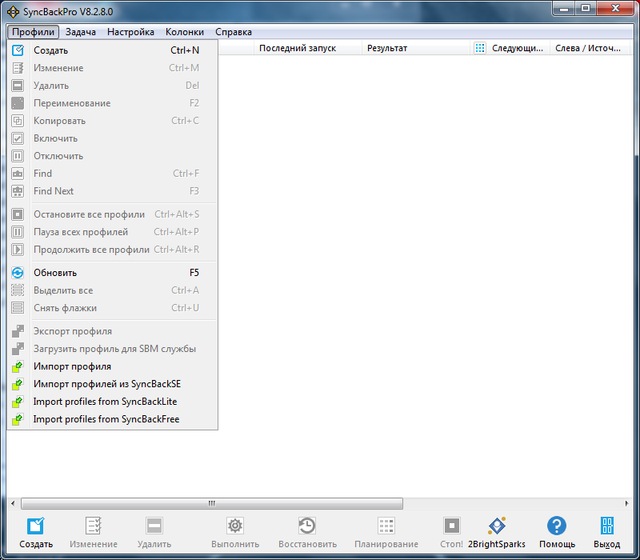Select Создать in the Профили menu
The height and width of the screenshot is (560, 640).
(x=51, y=50)
